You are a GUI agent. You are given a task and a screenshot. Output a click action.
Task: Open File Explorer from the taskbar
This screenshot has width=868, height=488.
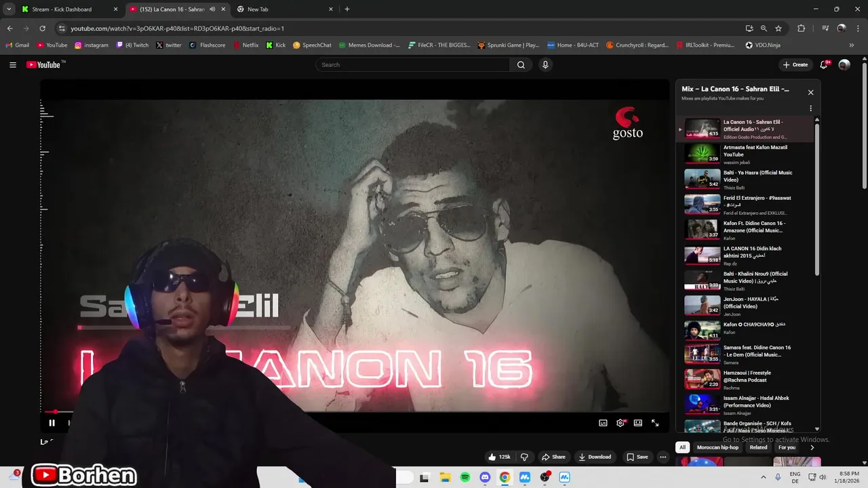point(444,478)
